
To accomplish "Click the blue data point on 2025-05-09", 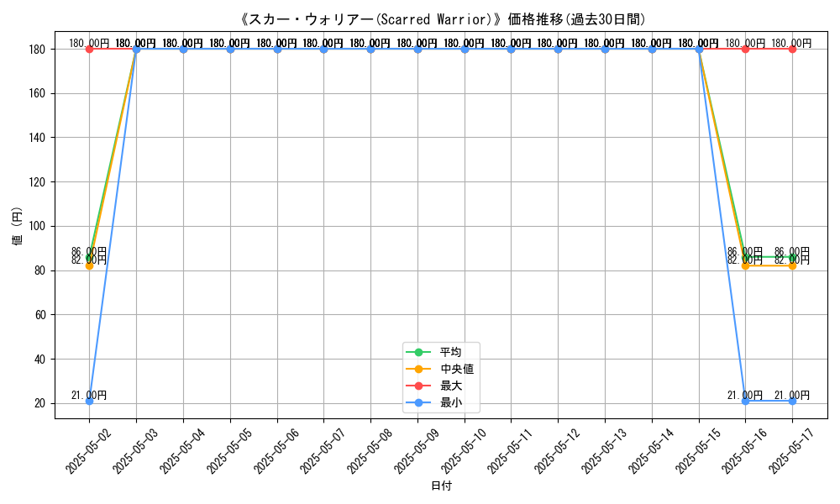I will (417, 50).
